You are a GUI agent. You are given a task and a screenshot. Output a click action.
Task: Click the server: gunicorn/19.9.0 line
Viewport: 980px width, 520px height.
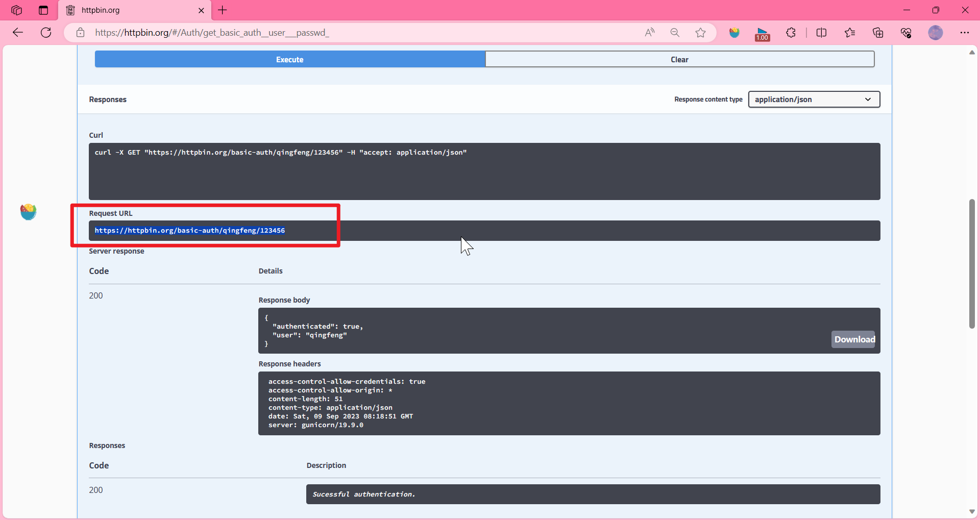click(x=316, y=425)
